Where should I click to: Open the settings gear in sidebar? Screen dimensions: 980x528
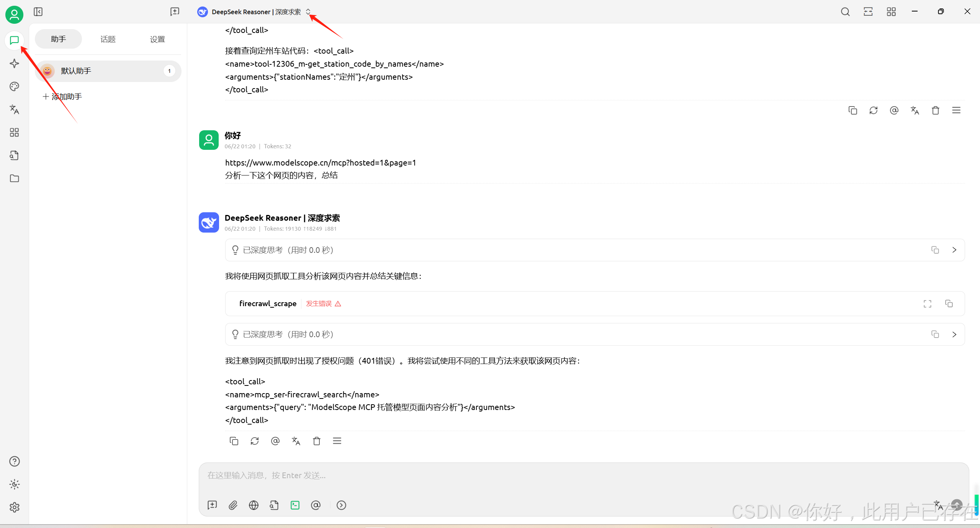click(x=14, y=507)
